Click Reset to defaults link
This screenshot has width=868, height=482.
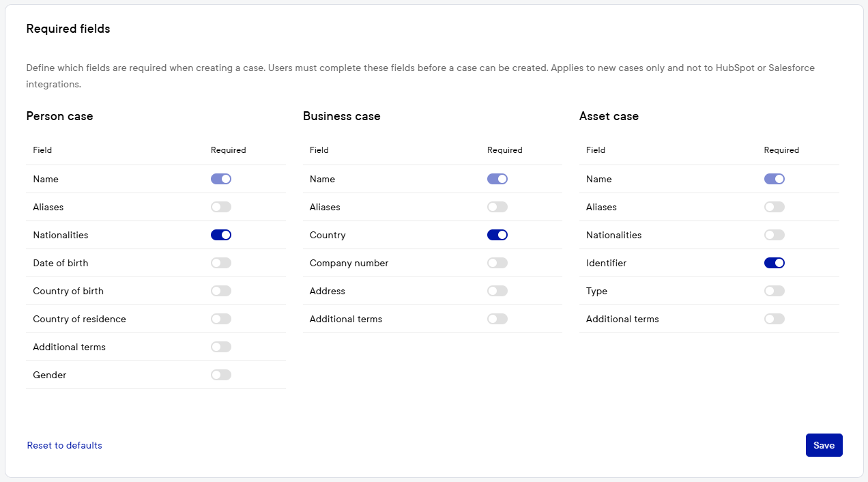point(65,445)
